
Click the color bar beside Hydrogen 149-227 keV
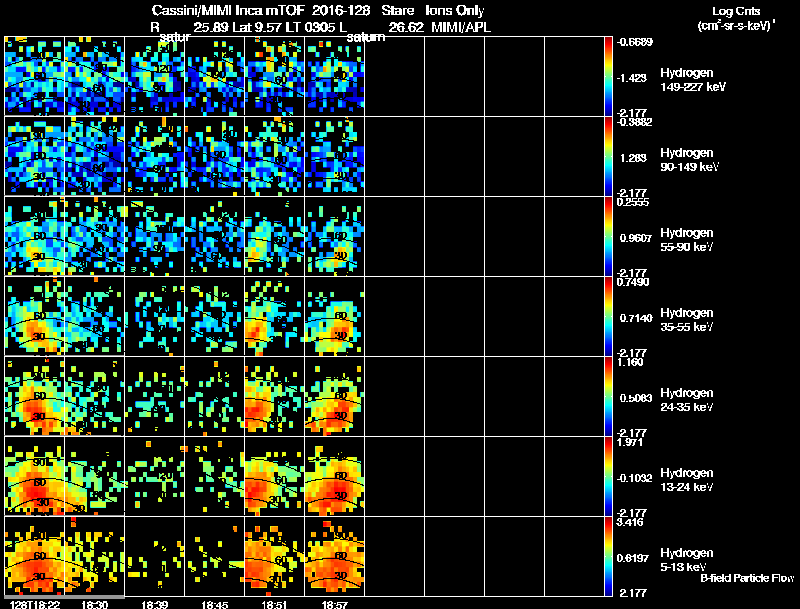tap(608, 77)
